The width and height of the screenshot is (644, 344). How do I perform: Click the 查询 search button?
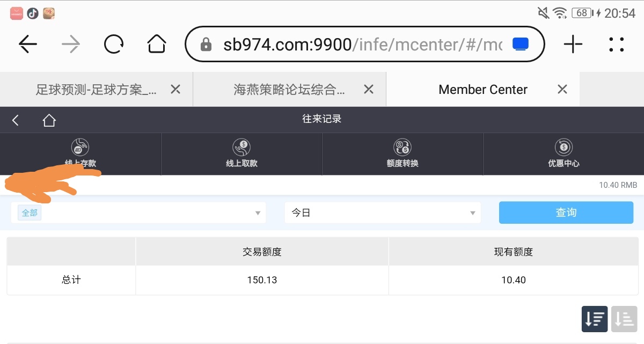[x=566, y=213]
